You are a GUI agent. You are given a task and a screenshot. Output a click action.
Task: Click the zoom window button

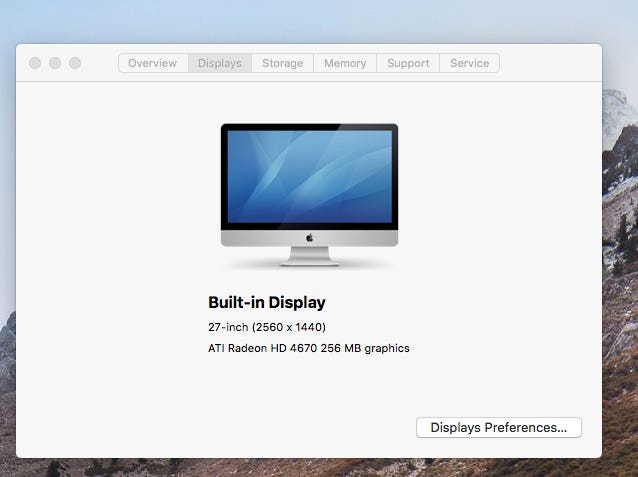75,63
